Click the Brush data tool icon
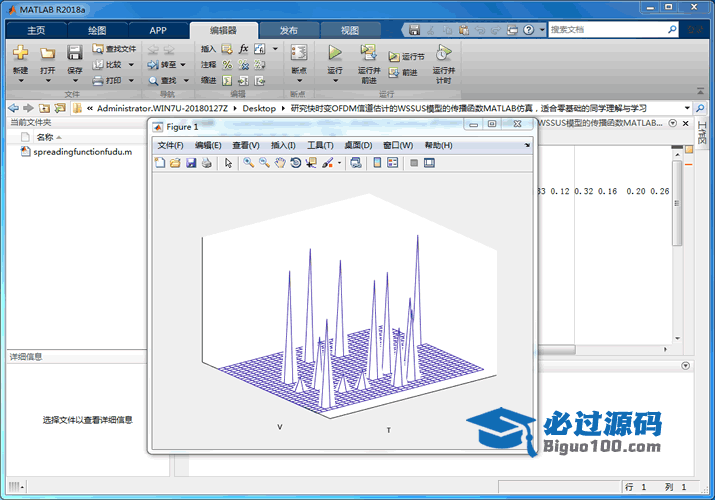The image size is (715, 500). click(326, 163)
